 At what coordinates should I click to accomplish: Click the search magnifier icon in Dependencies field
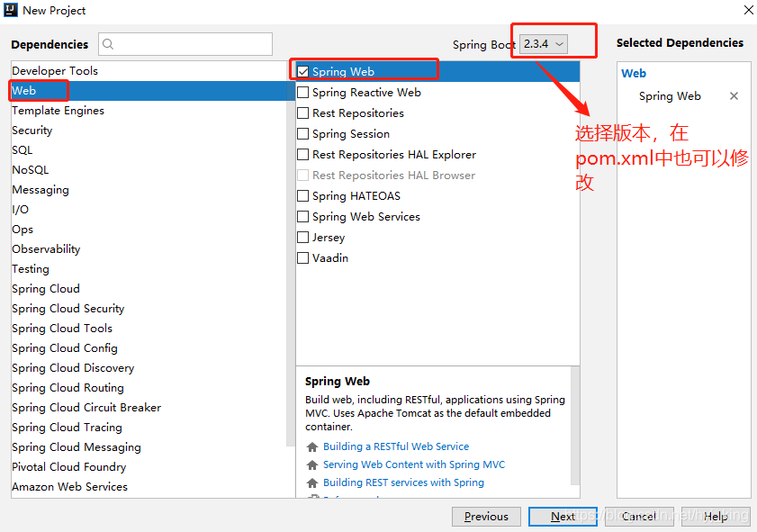click(108, 44)
